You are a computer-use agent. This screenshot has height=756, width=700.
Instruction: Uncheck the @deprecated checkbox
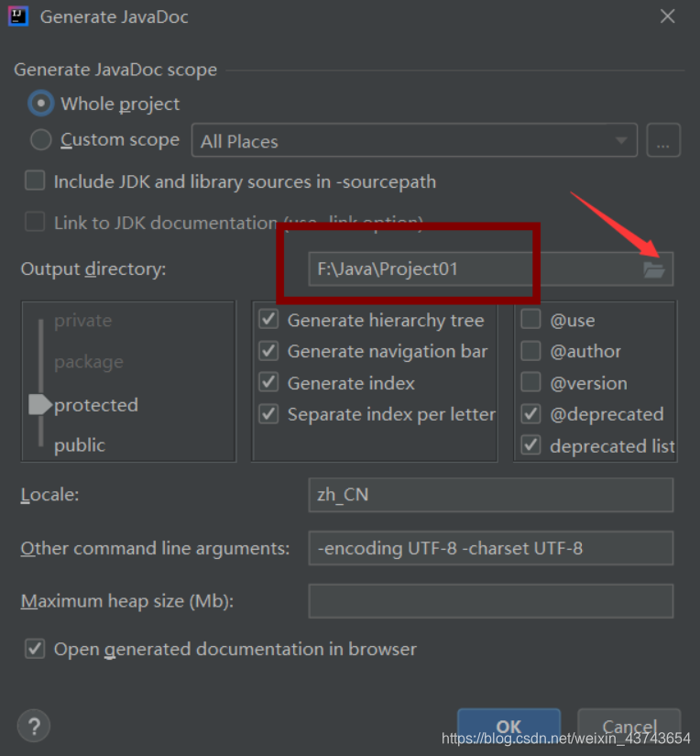coord(530,413)
